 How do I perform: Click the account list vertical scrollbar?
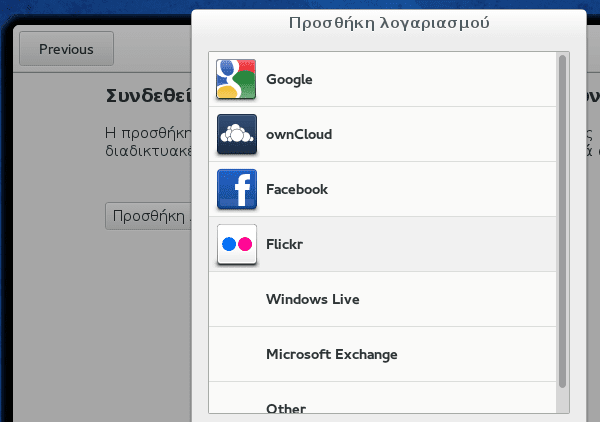[562, 222]
